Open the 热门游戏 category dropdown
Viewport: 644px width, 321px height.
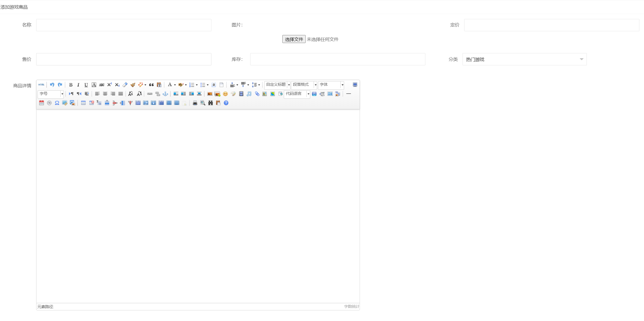click(524, 59)
